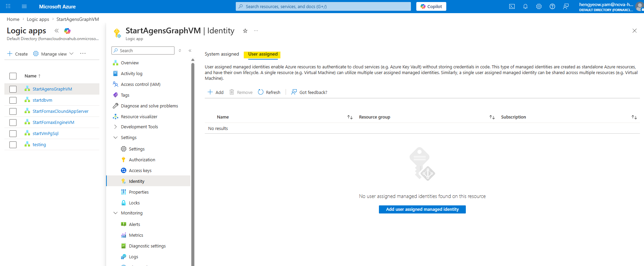This screenshot has width=644, height=266.
Task: Open Cloud Shell from the top bar
Action: tap(512, 6)
